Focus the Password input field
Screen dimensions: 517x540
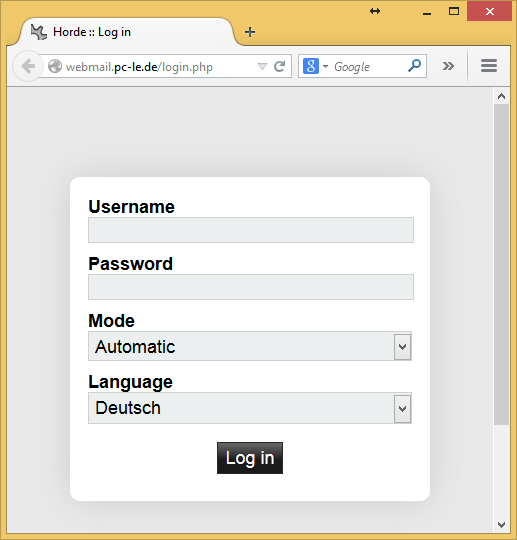pos(251,287)
